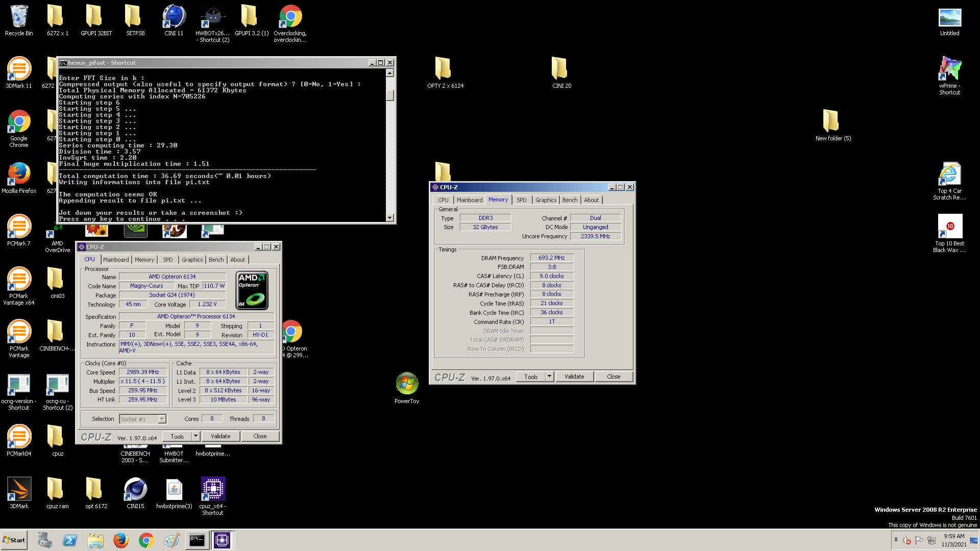
Task: Open Mozilla Firefox desktop shortcut
Action: point(19,178)
